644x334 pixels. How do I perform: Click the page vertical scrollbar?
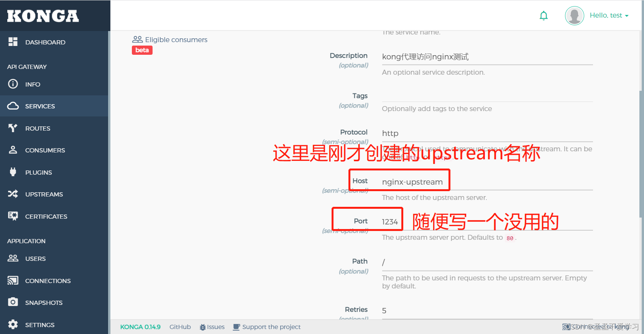[641, 153]
